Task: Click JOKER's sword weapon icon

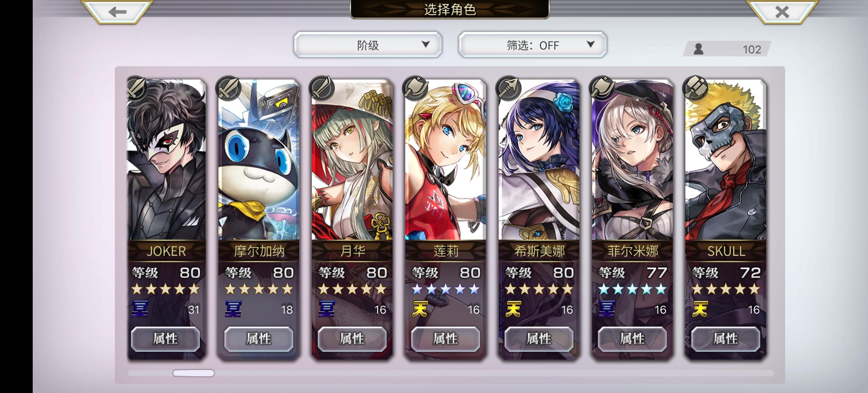Action: 137,88
